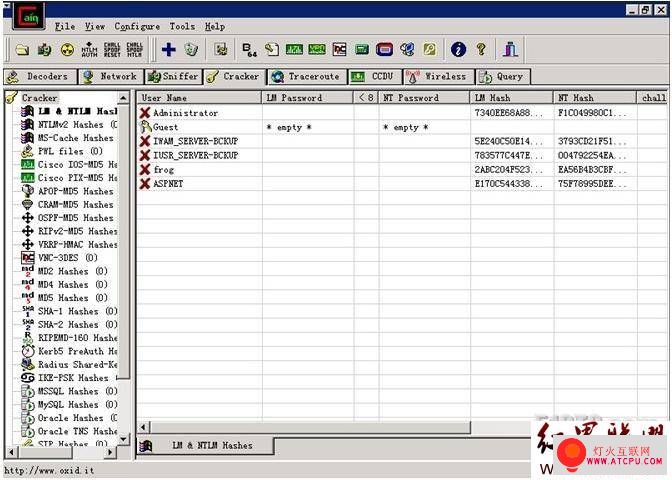Sort by LM Password column header
Viewport: 672px width, 480px height.
coord(308,98)
